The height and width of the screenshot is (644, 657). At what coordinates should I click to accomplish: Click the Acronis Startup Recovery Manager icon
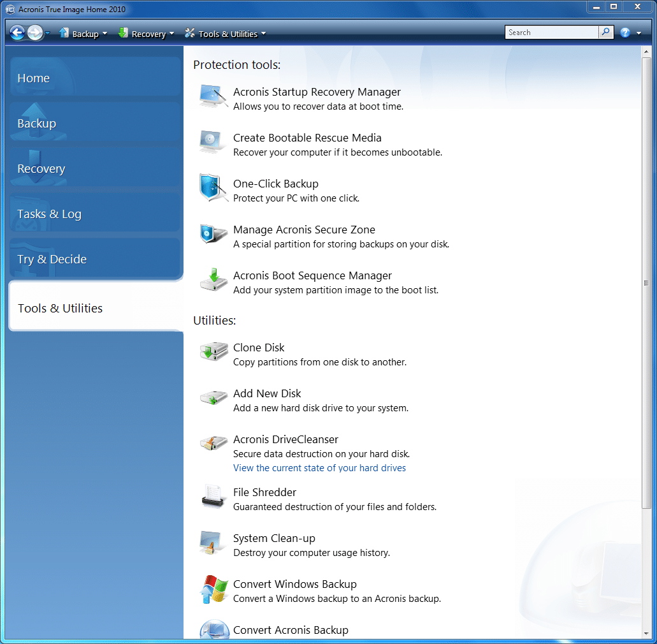point(213,96)
